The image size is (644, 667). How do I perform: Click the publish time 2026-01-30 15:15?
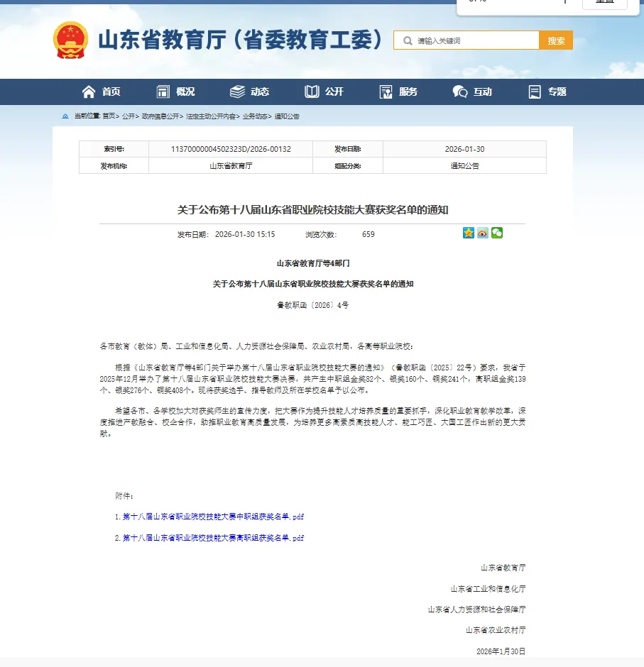point(245,234)
